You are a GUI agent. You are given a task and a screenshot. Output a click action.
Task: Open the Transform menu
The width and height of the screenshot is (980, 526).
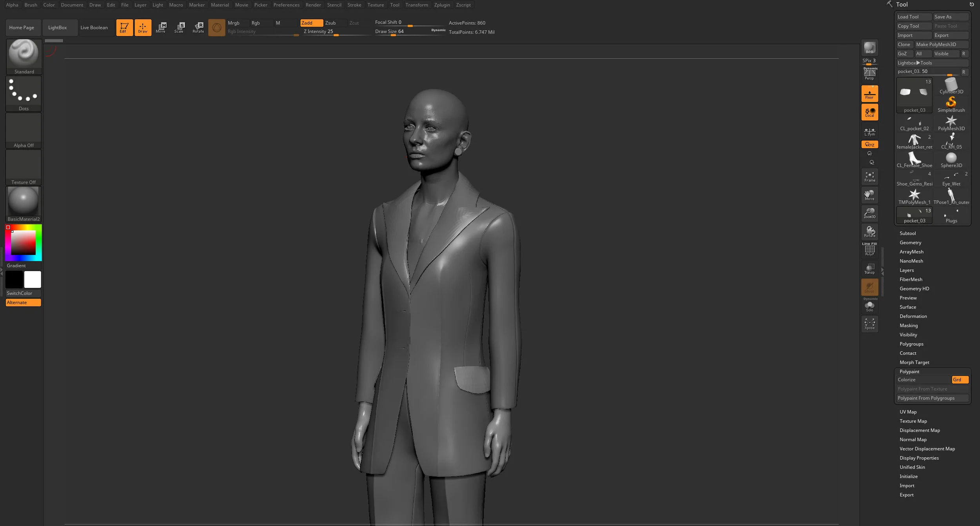[x=416, y=5]
